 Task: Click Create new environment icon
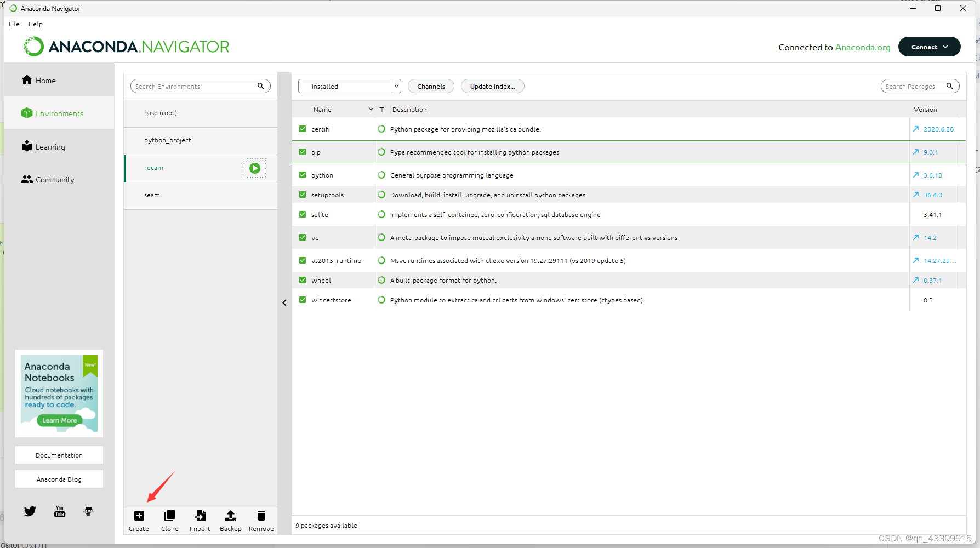139,516
